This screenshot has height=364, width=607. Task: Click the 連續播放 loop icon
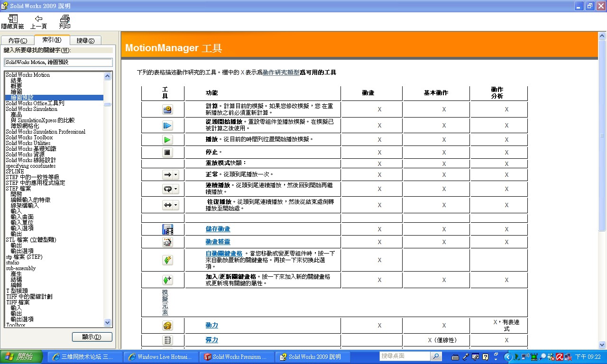pyautogui.click(x=170, y=189)
